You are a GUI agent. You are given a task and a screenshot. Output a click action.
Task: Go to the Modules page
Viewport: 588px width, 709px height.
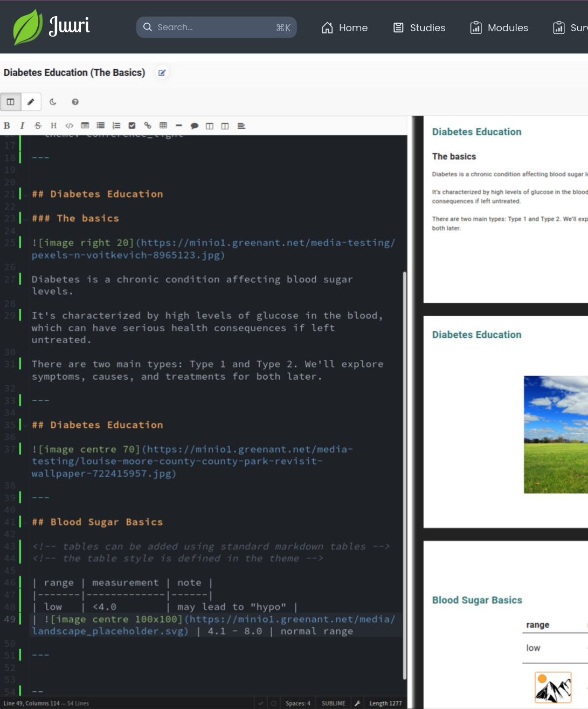499,27
